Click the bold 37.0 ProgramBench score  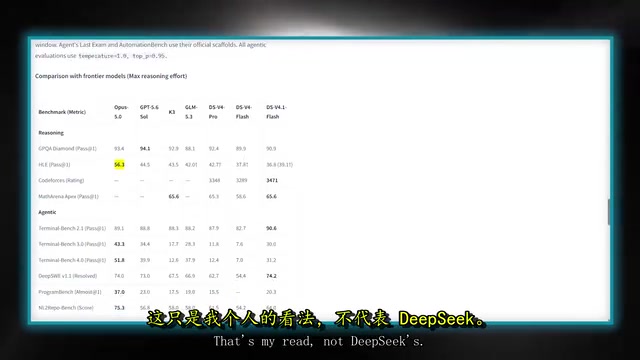point(119,292)
